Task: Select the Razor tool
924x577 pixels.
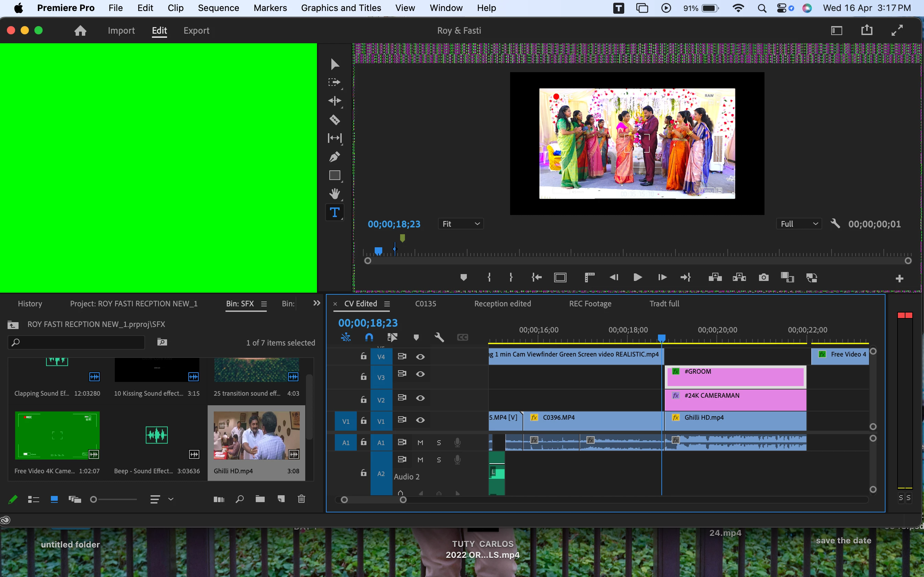Action: pos(334,120)
